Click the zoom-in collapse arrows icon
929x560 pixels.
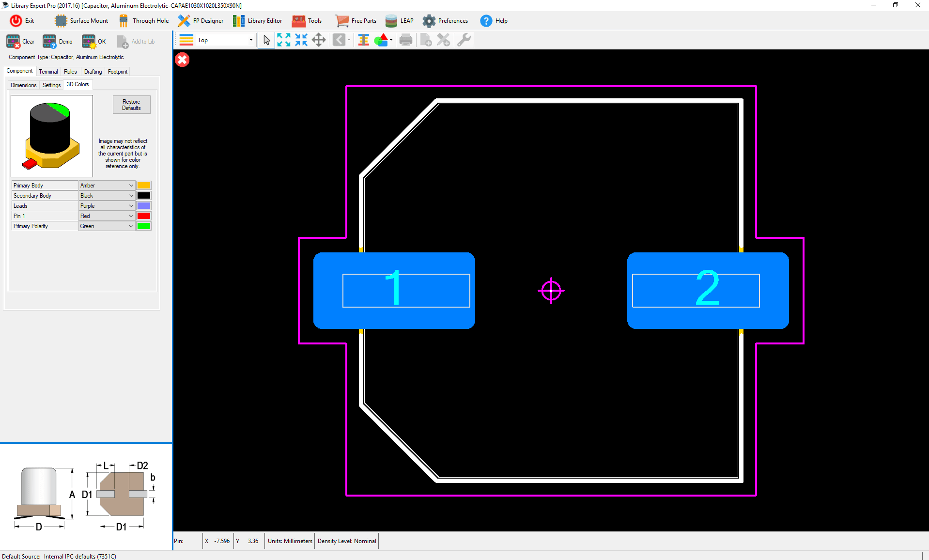tap(301, 40)
